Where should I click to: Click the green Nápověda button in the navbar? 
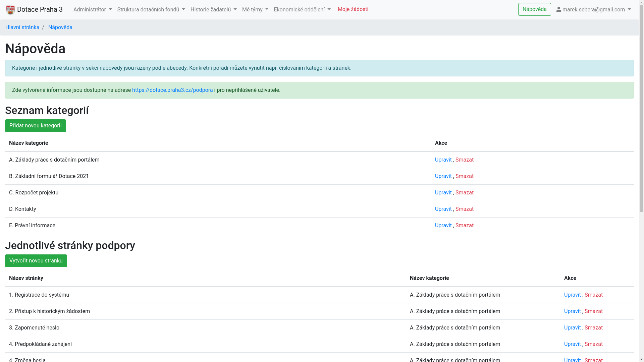[x=534, y=9]
